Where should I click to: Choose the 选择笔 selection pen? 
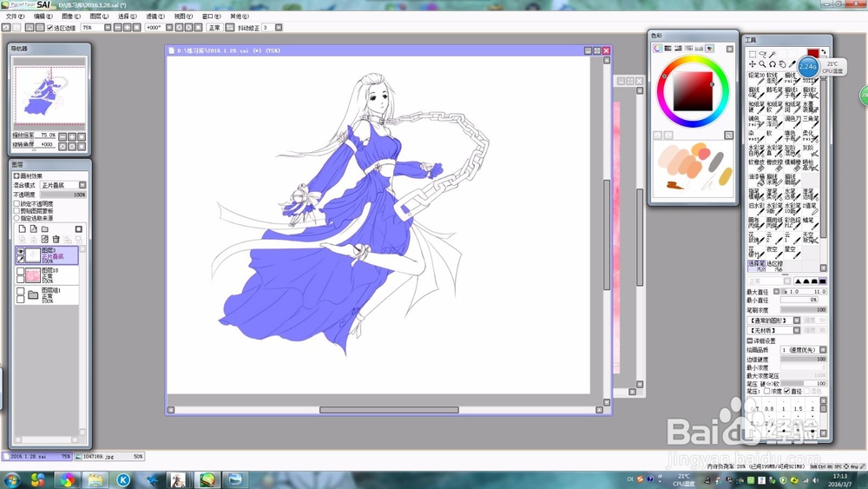[756, 266]
